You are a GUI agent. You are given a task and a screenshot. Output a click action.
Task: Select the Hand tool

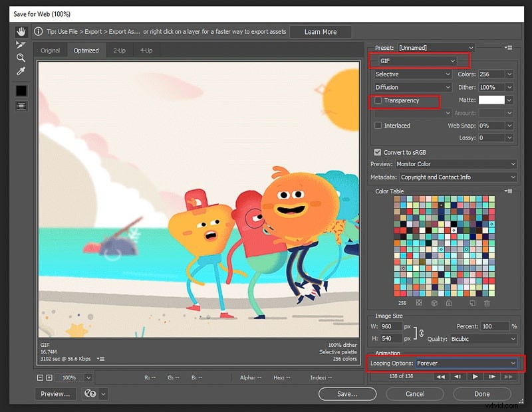(x=21, y=31)
